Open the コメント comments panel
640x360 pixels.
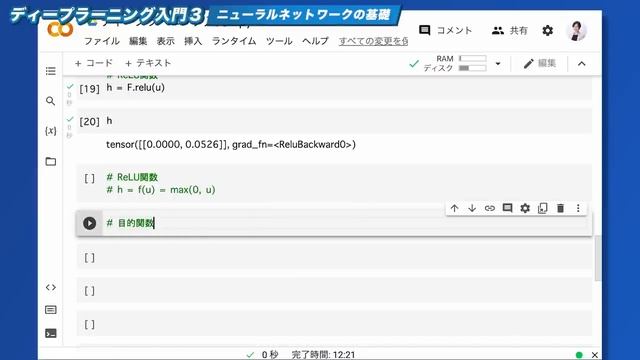tap(445, 30)
